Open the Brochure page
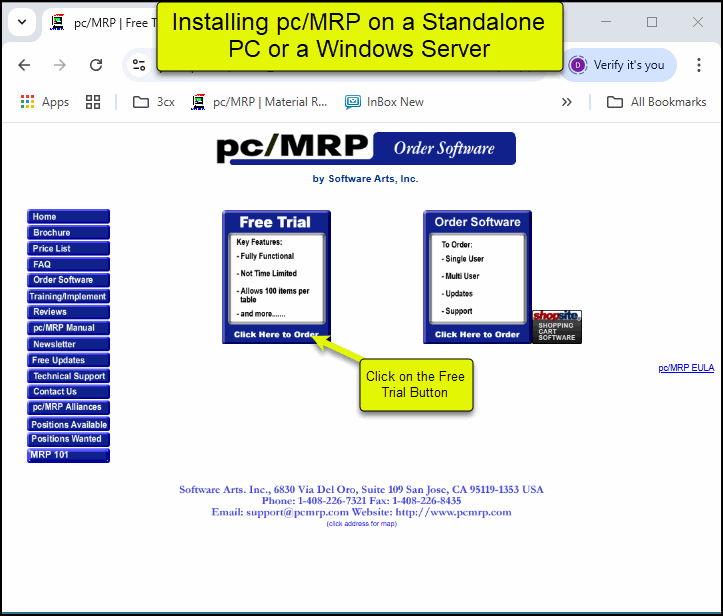 [68, 232]
